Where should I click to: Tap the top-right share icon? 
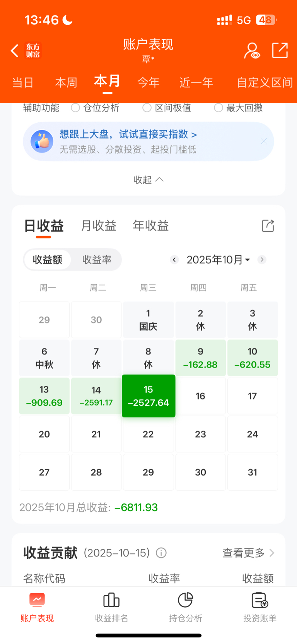pos(280,51)
